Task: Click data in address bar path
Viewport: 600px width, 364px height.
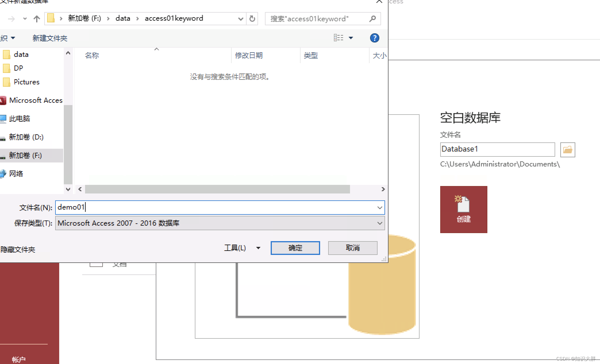Action: tap(123, 18)
